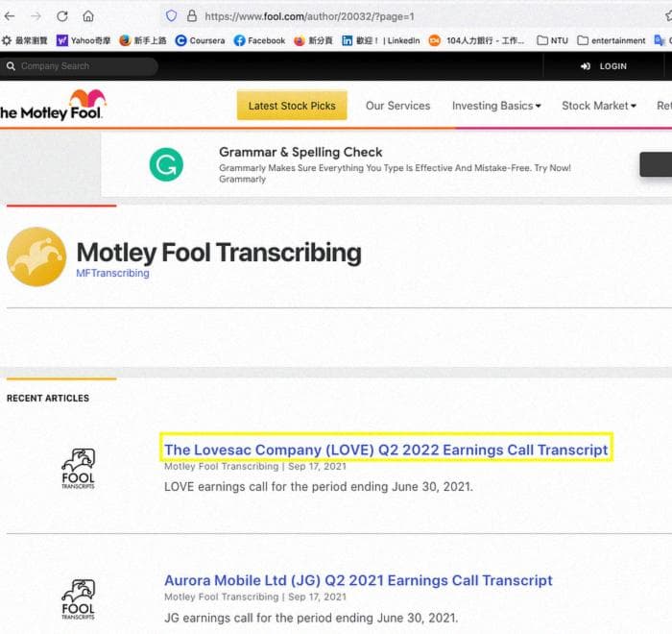Viewport: 672px width, 634px height.
Task: Click the dark ad call-to-action button
Action: tap(656, 164)
